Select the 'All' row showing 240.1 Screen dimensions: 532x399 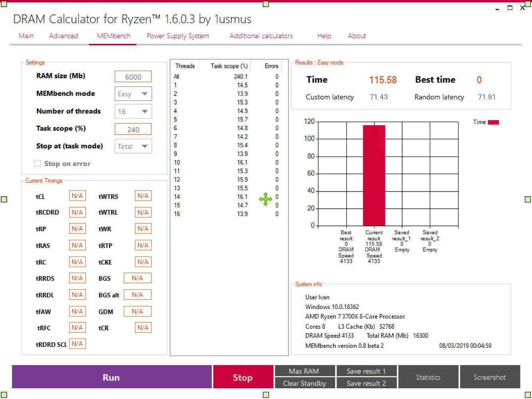pyautogui.click(x=226, y=77)
